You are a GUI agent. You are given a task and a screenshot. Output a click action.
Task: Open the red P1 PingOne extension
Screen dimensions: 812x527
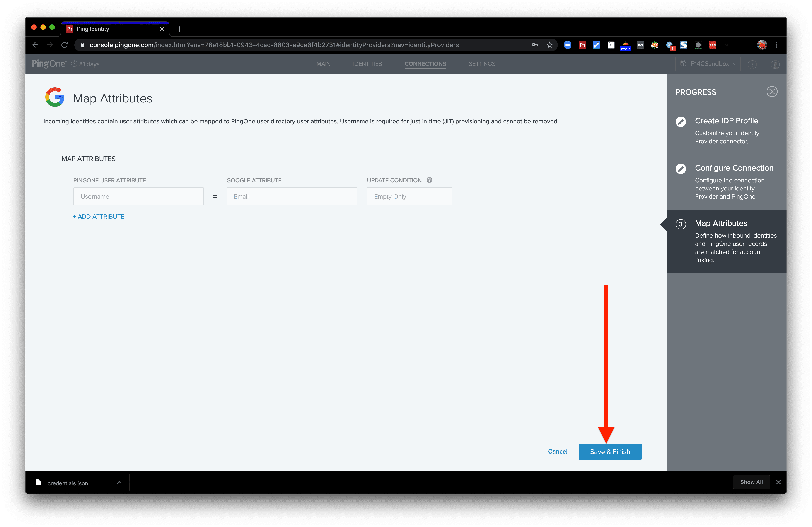click(x=582, y=45)
